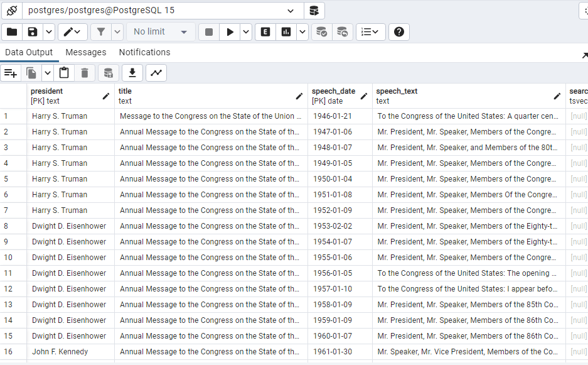Paste rows using the clipboard icon
588x365 pixels.
pos(64,73)
